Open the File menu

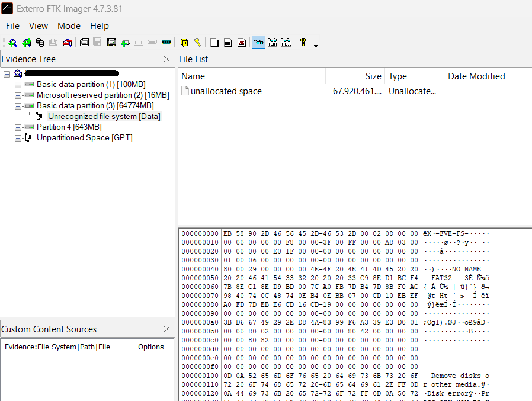tap(12, 26)
